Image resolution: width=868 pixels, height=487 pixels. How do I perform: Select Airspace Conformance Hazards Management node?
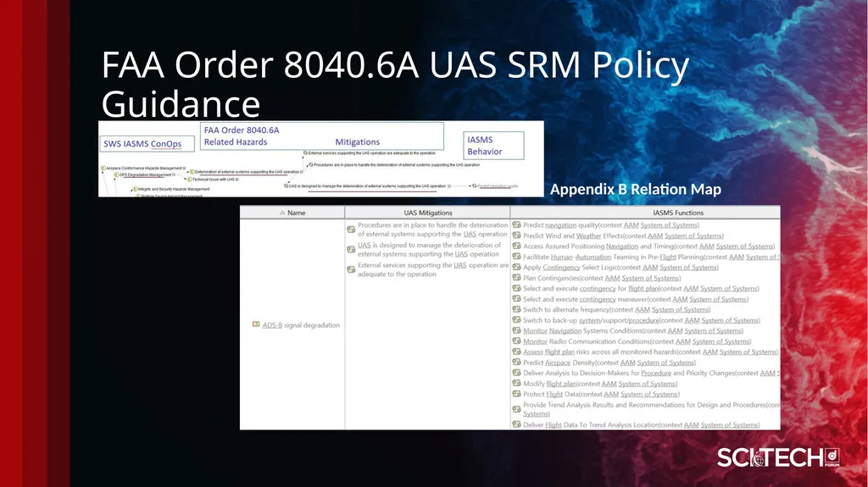[x=144, y=169]
